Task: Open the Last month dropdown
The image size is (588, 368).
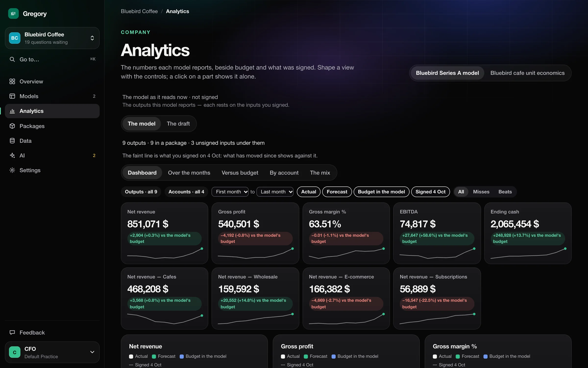Action: pos(275,192)
